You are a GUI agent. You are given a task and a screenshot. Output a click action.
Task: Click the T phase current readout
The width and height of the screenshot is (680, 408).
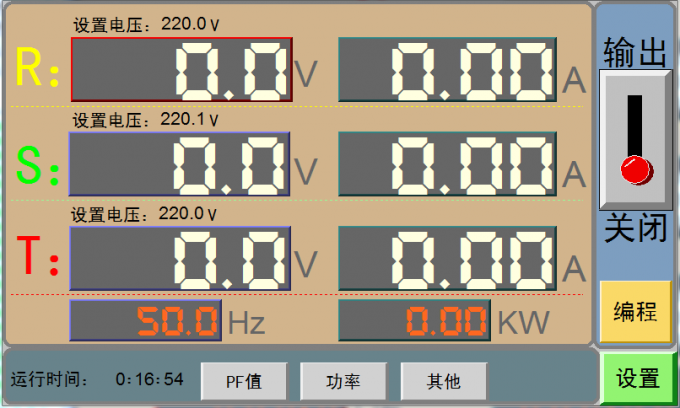447,258
